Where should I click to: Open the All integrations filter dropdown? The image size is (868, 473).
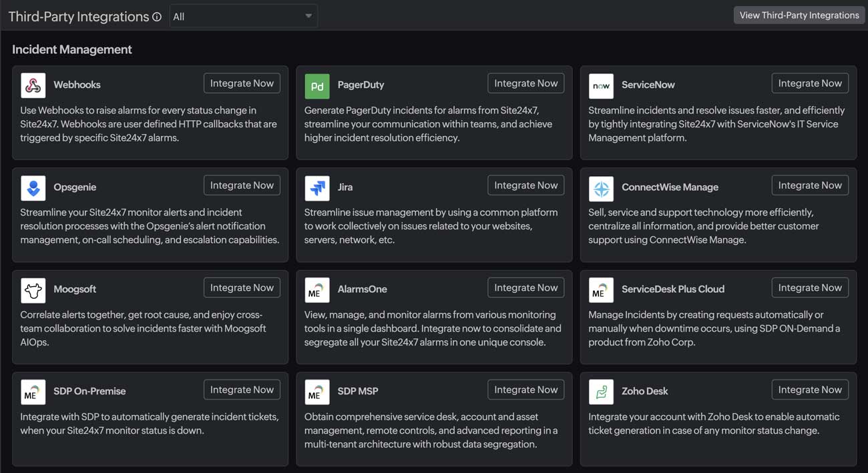click(244, 17)
